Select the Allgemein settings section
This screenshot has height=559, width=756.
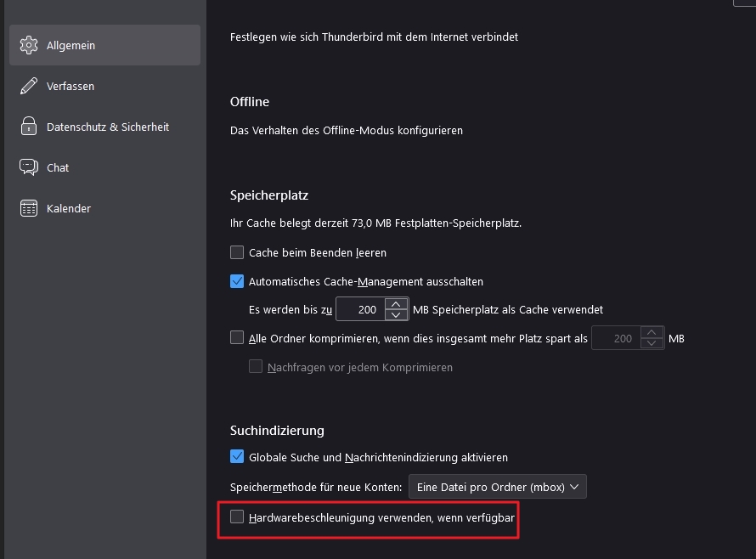click(x=71, y=45)
